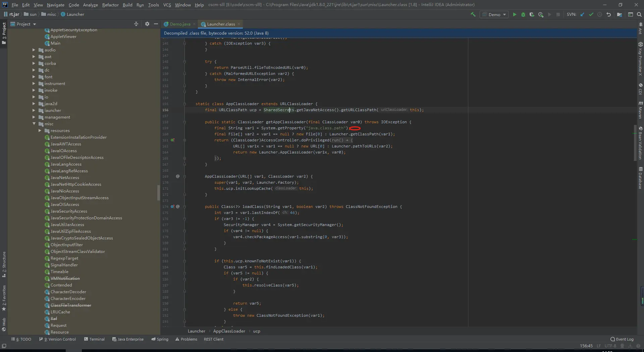This screenshot has height=352, width=644.
Task: Open Search Everywhere magnifier icon
Action: click(639, 14)
